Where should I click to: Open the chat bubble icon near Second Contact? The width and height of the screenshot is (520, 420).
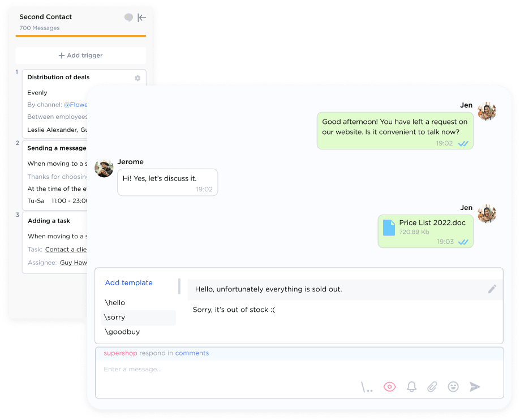point(128,18)
